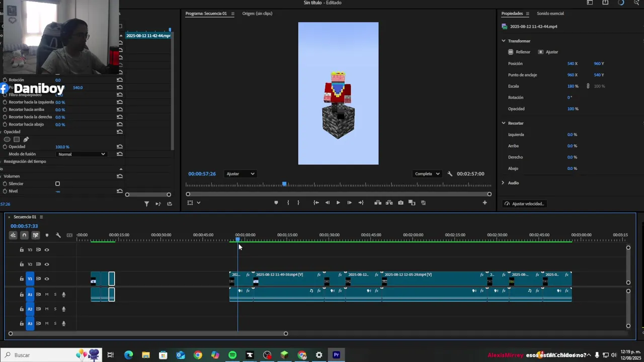Click the Program monitor playhead marker
Image resolution: width=644 pixels, height=362 pixels.
(284, 185)
